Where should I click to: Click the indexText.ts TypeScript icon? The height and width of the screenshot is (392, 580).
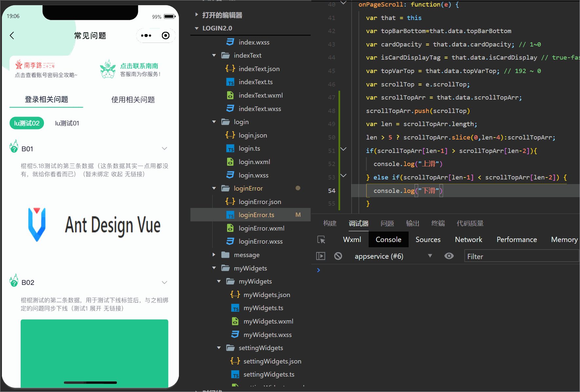pos(230,82)
